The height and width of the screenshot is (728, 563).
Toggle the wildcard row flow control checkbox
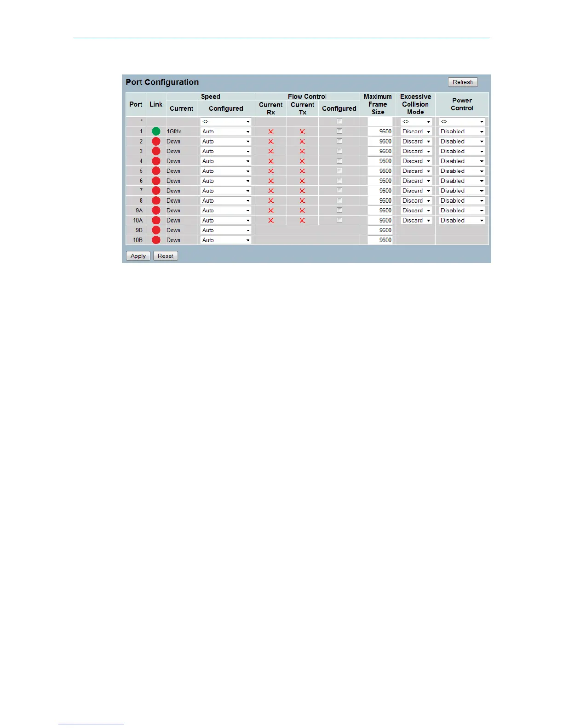tap(339, 121)
